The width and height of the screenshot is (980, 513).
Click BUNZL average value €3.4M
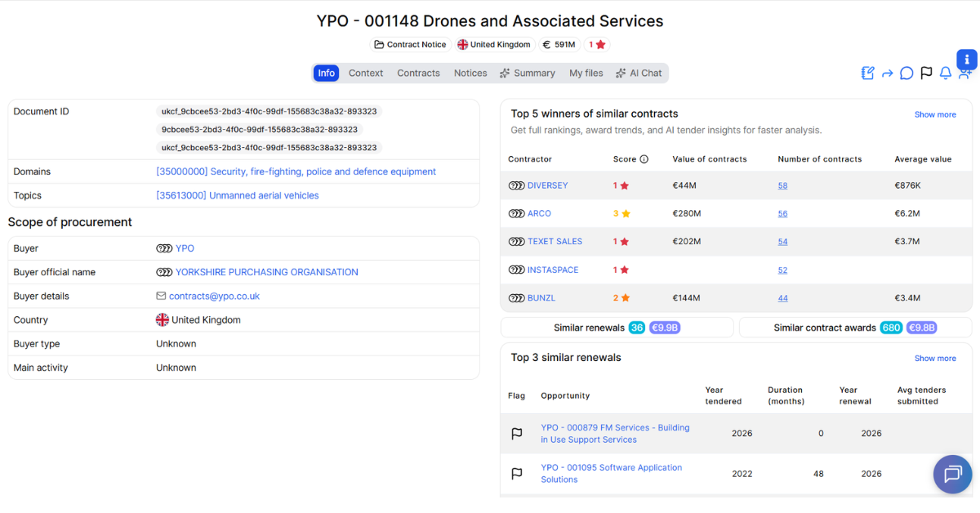pos(907,298)
